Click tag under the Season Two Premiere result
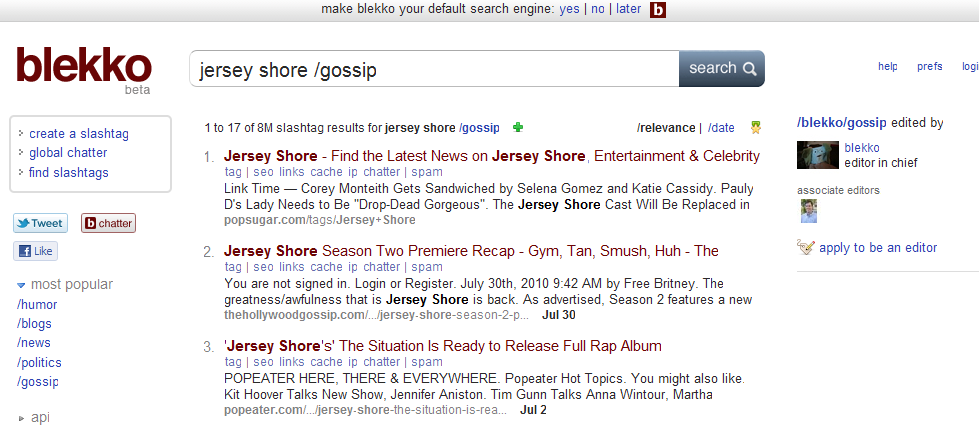Image resolution: width=979 pixels, height=425 pixels. click(233, 266)
